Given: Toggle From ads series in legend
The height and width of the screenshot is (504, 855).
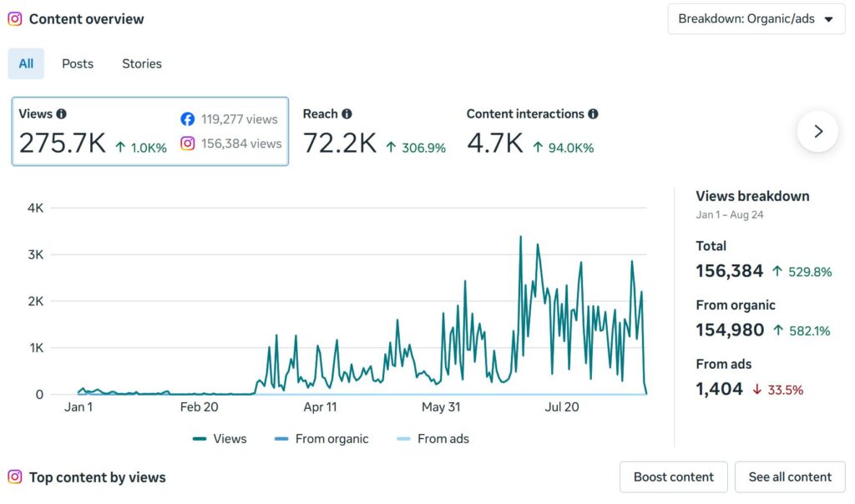Looking at the screenshot, I should (x=433, y=439).
